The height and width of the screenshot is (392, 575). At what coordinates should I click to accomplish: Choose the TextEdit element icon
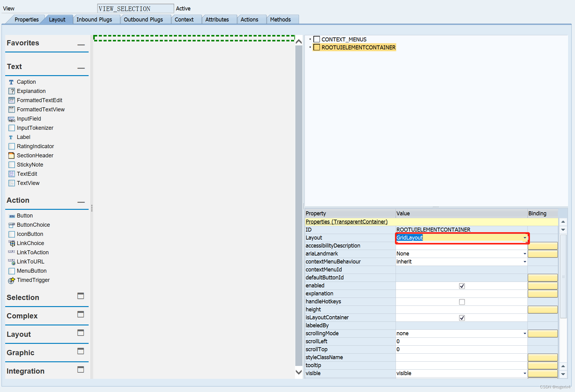(x=11, y=174)
